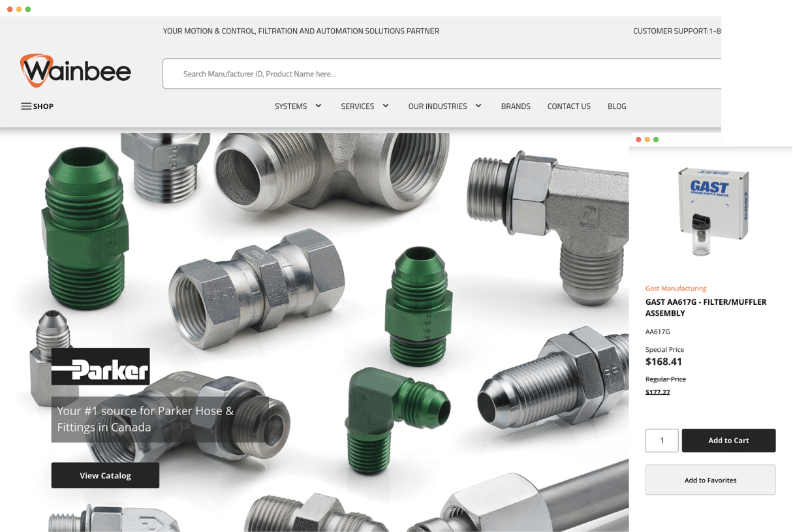This screenshot has width=793, height=532.
Task: Click the Parker logo on banner
Action: 101,367
